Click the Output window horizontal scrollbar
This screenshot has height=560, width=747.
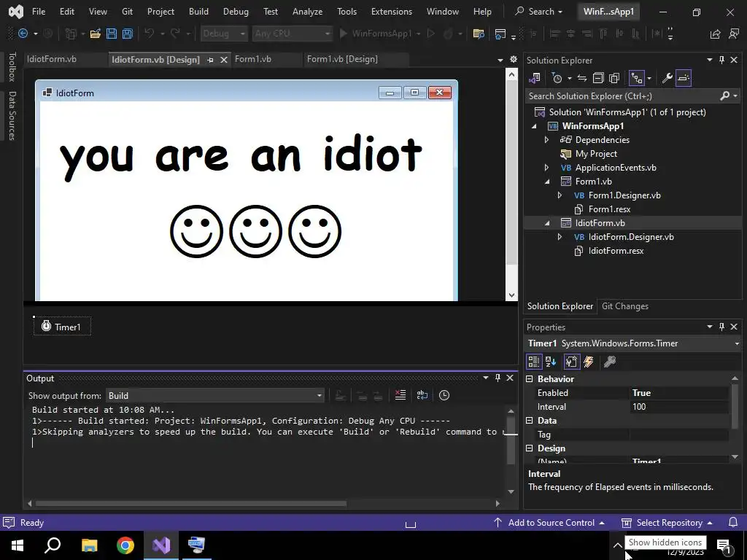coord(190,503)
